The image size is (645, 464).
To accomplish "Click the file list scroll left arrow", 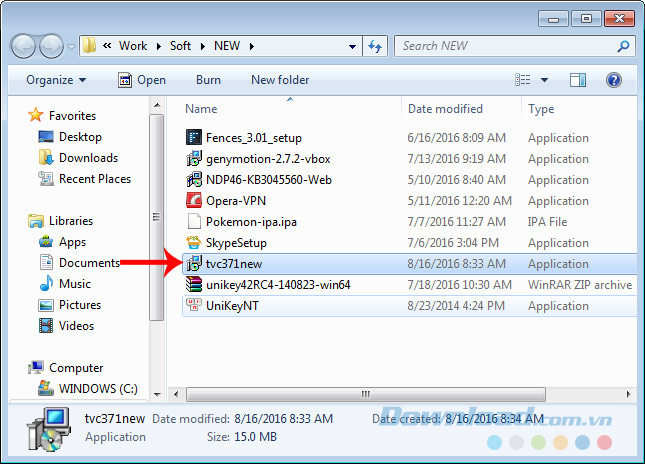I will click(x=176, y=394).
